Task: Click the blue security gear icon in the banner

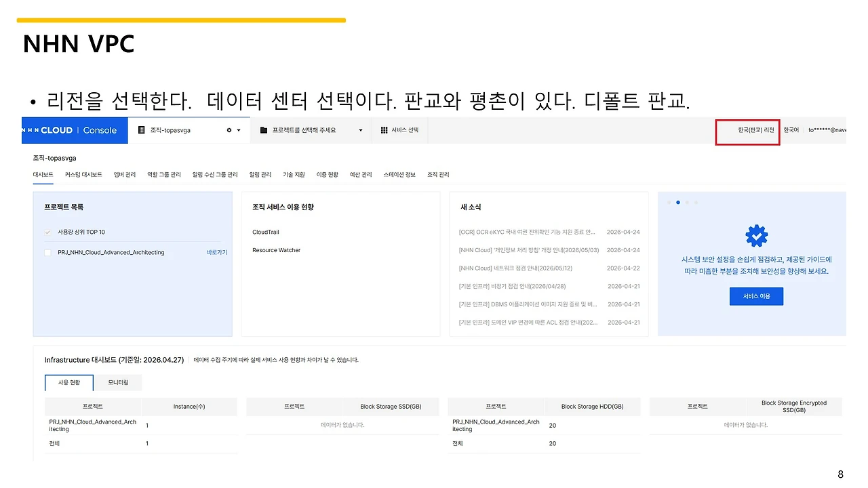Action: [x=756, y=236]
